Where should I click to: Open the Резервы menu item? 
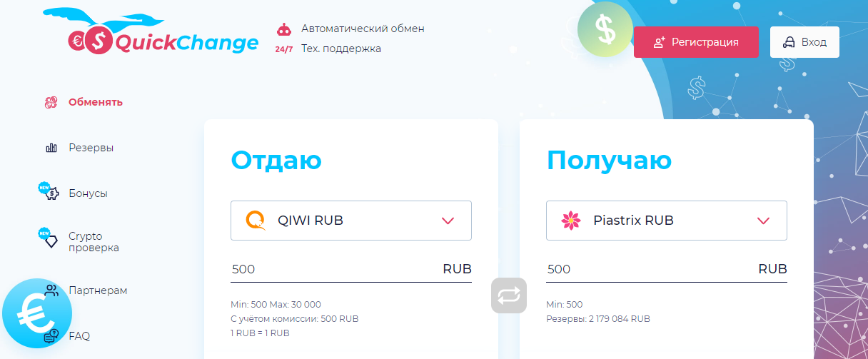tap(91, 148)
